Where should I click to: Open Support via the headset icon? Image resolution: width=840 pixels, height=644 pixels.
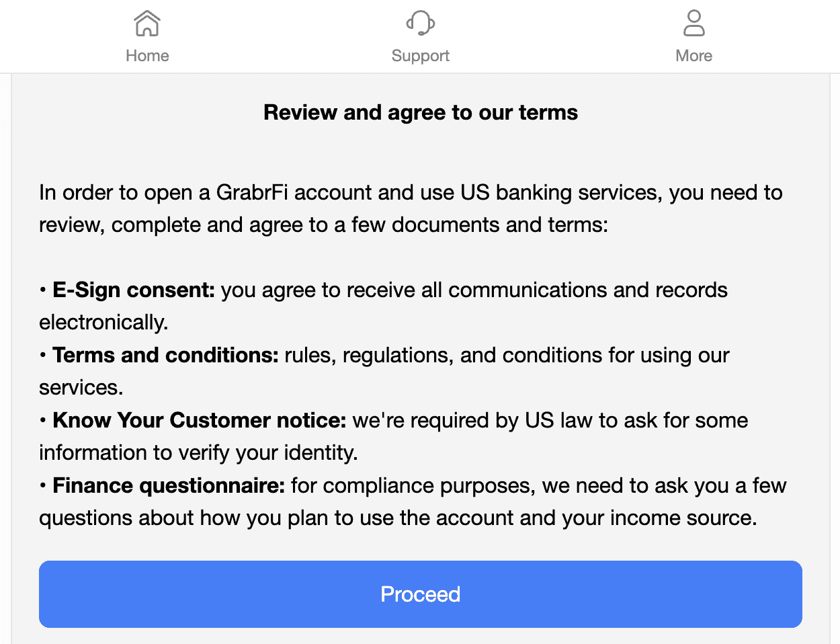421,24
